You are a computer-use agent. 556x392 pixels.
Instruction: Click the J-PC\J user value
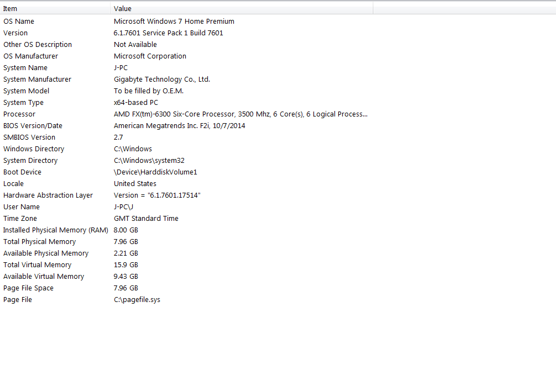123,207
